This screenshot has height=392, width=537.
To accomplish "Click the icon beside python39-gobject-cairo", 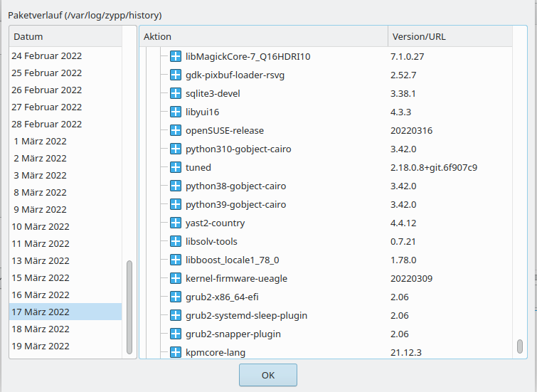I will (176, 204).
